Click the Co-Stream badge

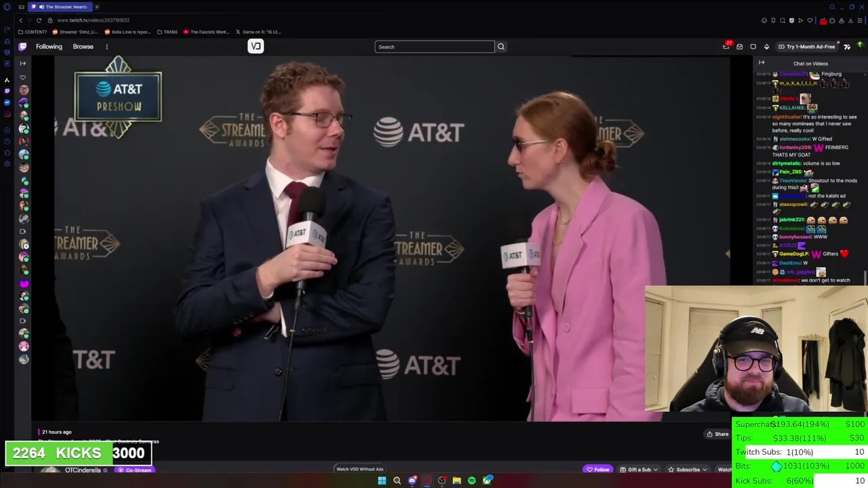point(134,470)
